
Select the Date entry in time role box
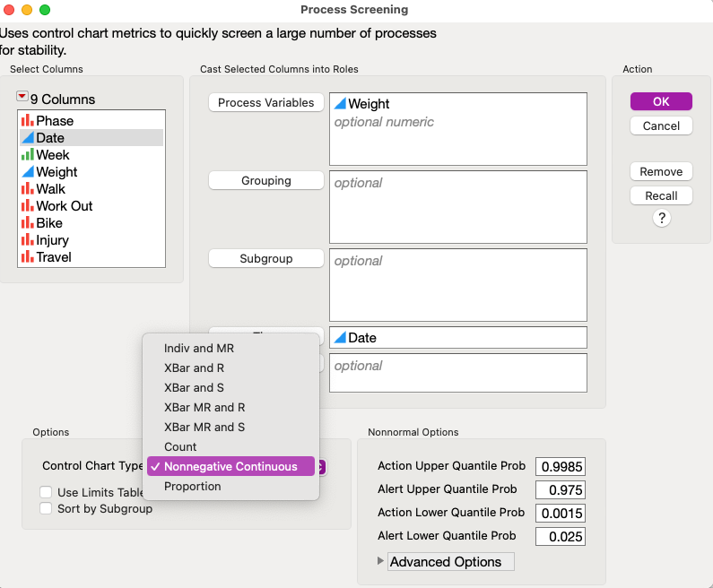click(362, 338)
